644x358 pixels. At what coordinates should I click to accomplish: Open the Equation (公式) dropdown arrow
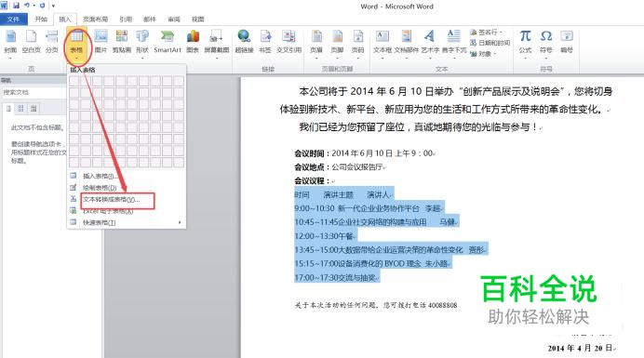click(525, 58)
